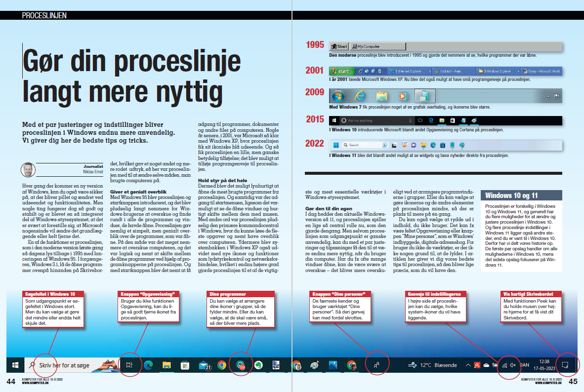Screen dimensions: 584x392
Task: Open File Explorer in the bottom taskbar
Action: coord(167,365)
